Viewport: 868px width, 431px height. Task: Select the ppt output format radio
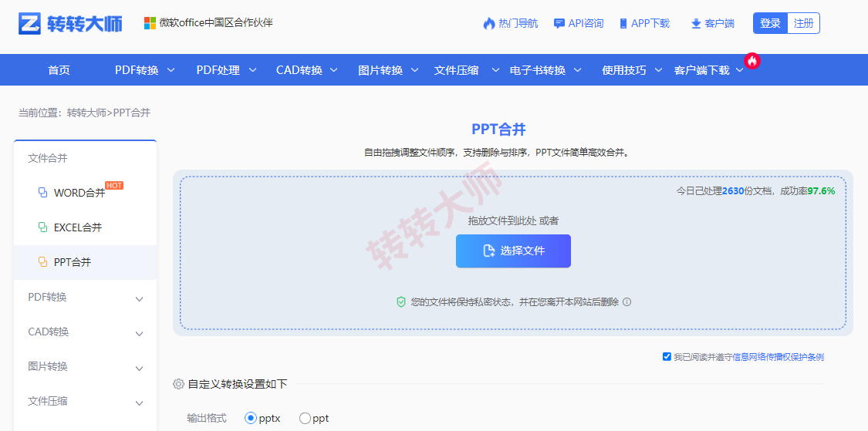305,418
